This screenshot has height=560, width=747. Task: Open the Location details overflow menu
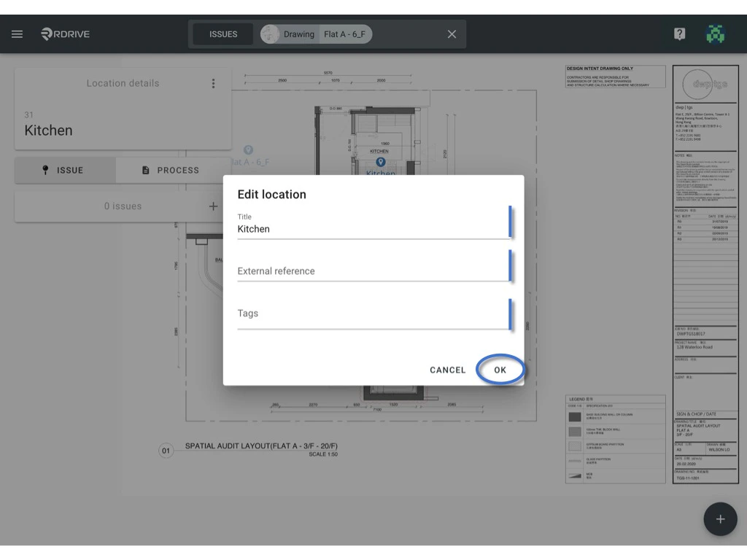click(x=213, y=83)
